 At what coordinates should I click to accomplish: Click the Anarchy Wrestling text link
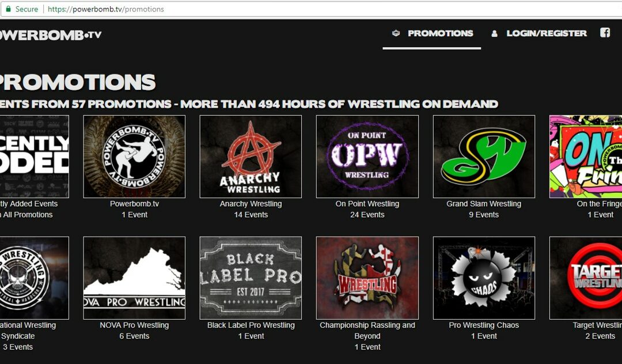(251, 204)
